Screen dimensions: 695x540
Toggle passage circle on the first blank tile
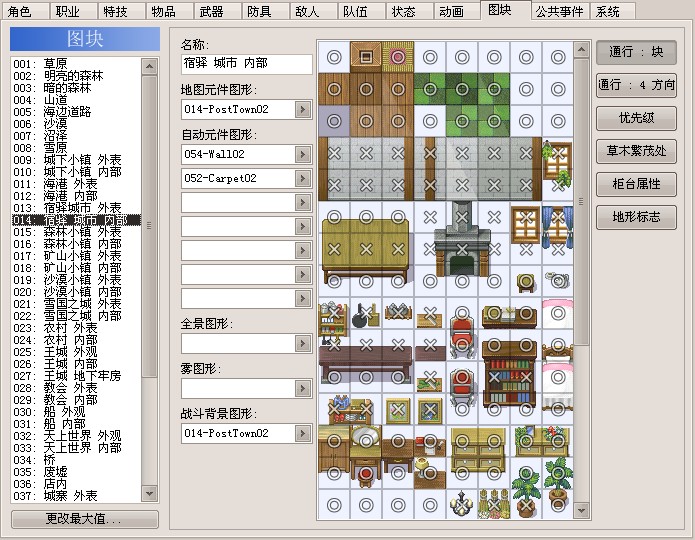[x=334, y=57]
